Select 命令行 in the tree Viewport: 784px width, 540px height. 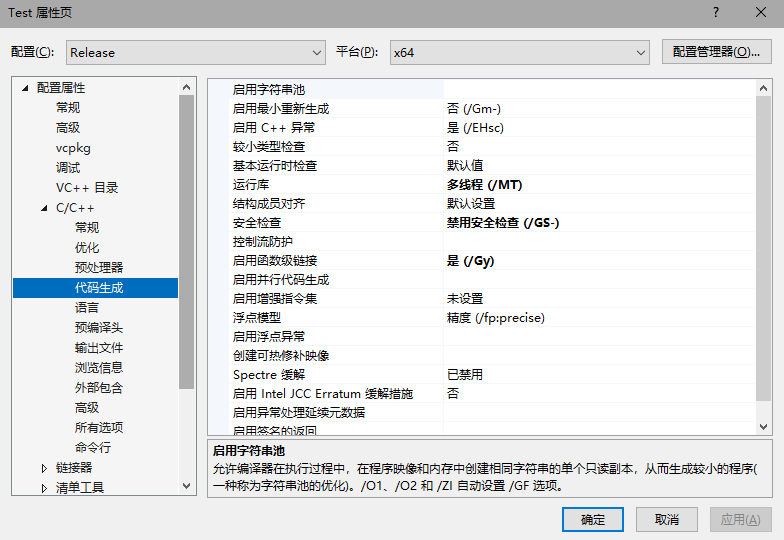point(93,448)
